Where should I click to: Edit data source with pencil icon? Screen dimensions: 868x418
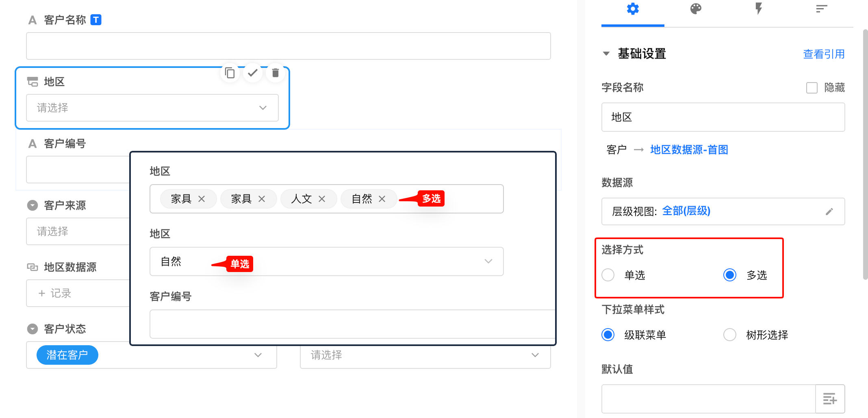tap(829, 211)
